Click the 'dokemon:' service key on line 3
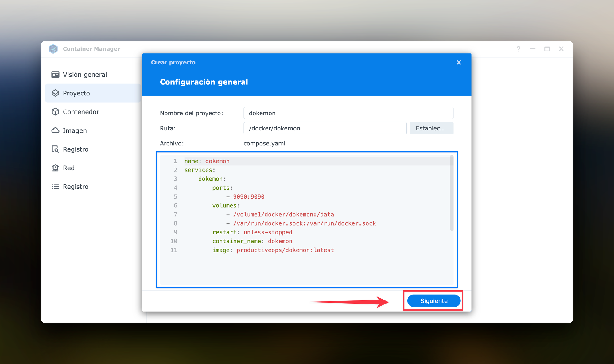This screenshot has height=364, width=614. click(x=212, y=179)
